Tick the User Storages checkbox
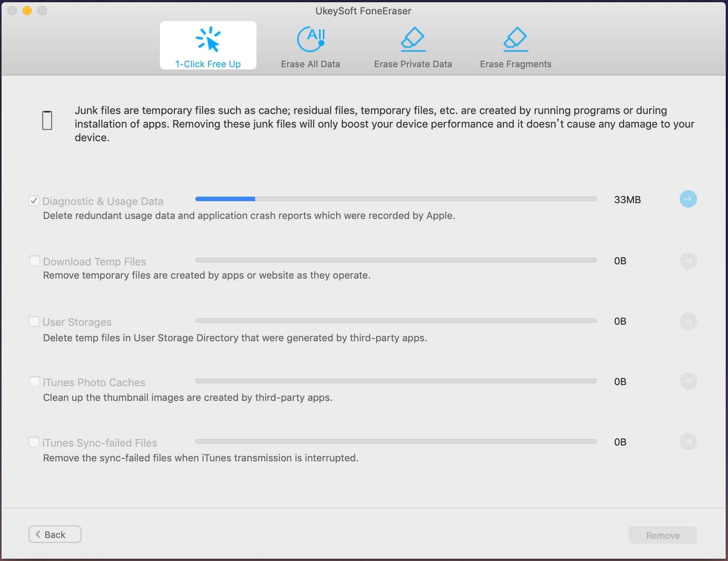Screen dimensions: 728x561 (34, 321)
